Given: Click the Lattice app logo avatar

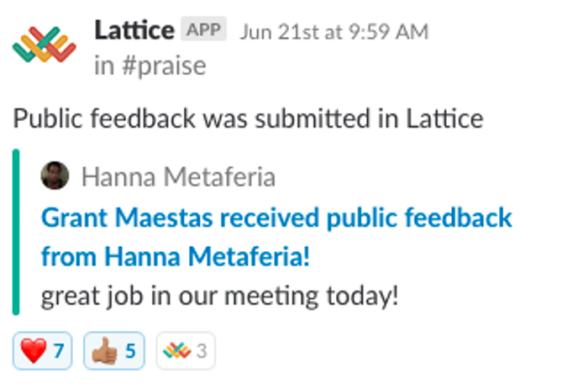Looking at the screenshot, I should coord(45,45).
